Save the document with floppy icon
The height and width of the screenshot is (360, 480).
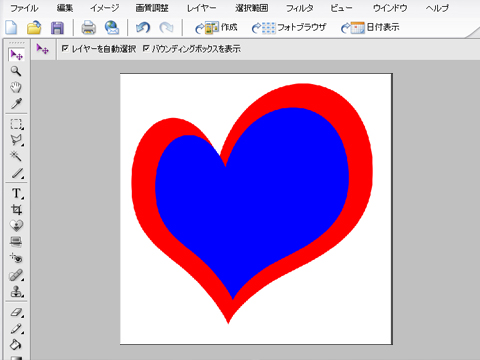[57, 28]
